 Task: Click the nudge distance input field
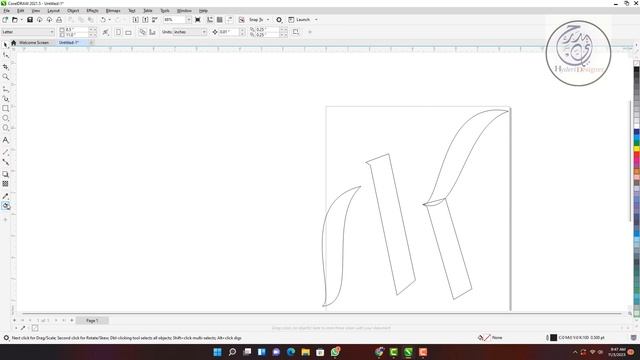(229, 32)
